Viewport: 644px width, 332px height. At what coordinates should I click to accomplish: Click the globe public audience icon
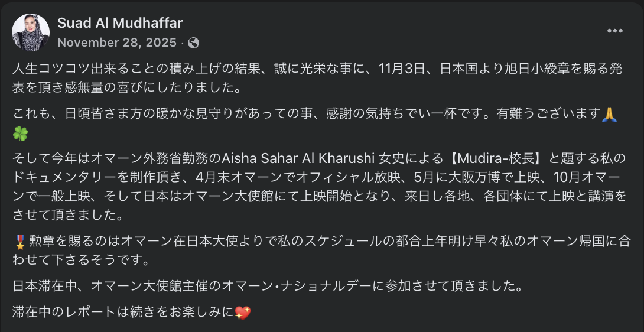(193, 43)
